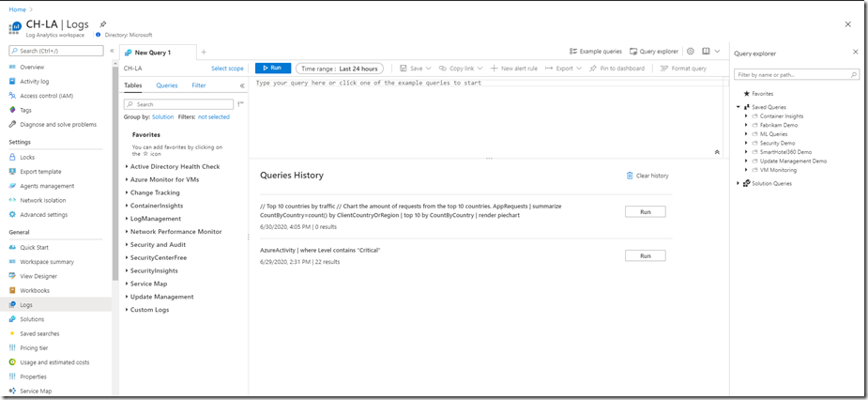The image size is (868, 400).
Task: Open the Export dropdown
Action: pos(563,69)
